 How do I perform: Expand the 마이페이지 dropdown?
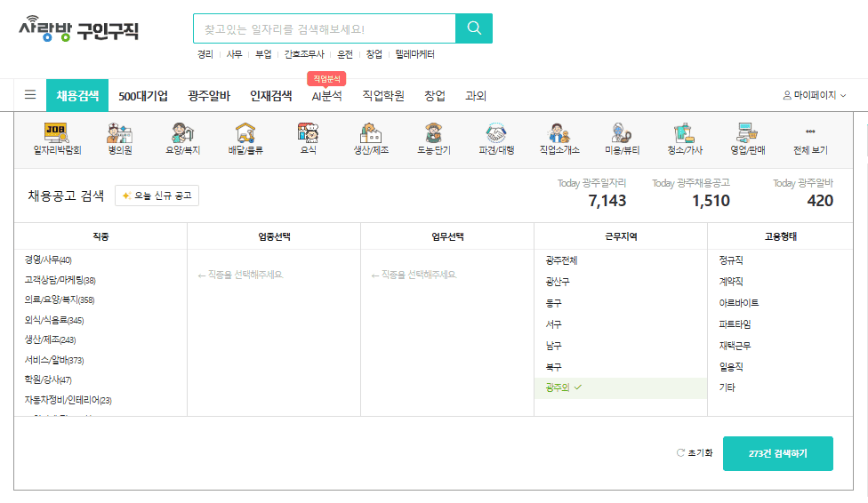pos(814,95)
